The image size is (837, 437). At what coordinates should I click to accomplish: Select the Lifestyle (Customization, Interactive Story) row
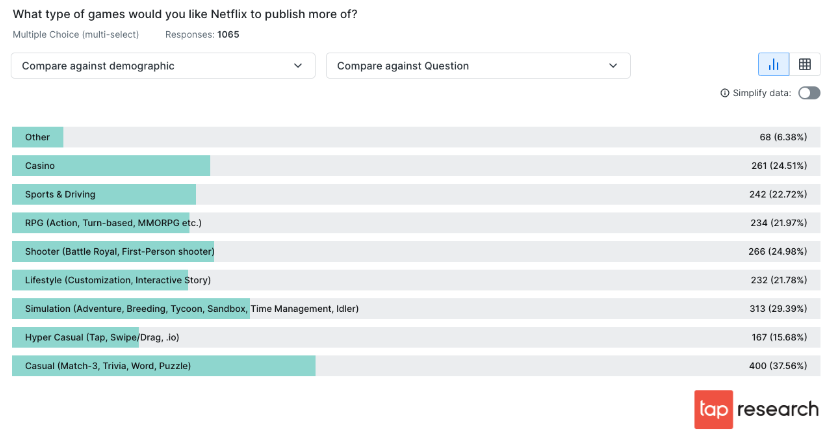pos(416,280)
